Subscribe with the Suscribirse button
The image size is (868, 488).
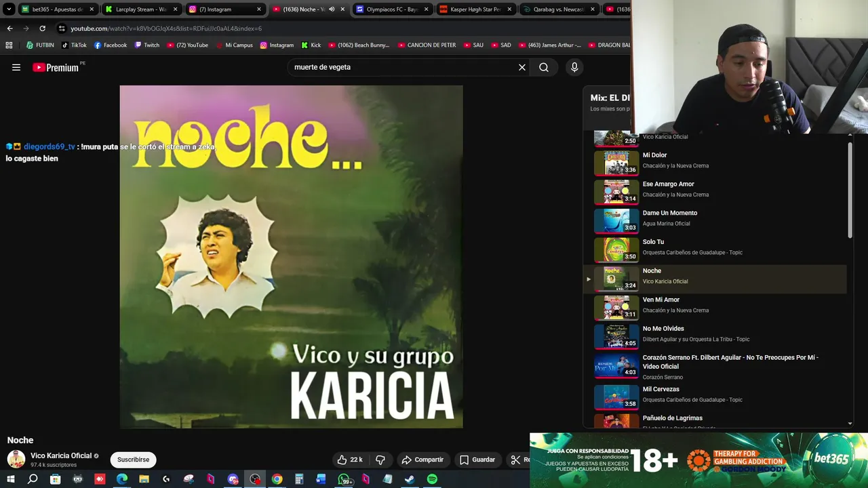[133, 460]
